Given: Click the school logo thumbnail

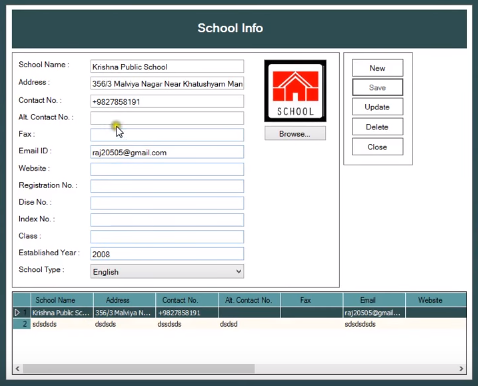Looking at the screenshot, I should coord(295,91).
